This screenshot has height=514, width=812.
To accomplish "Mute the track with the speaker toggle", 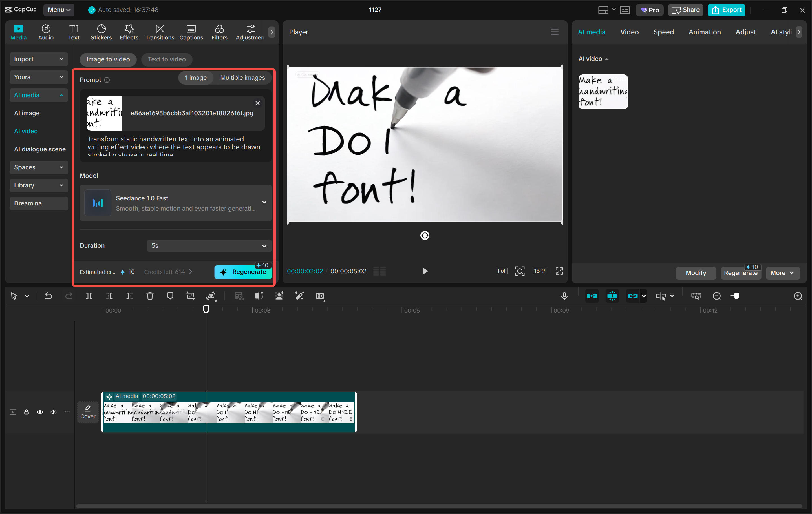I will click(53, 412).
